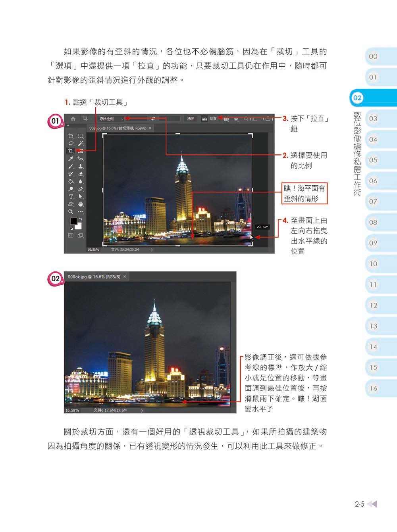Click the search magnifier in options bar
The width and height of the screenshot is (397, 532).
[247, 119]
